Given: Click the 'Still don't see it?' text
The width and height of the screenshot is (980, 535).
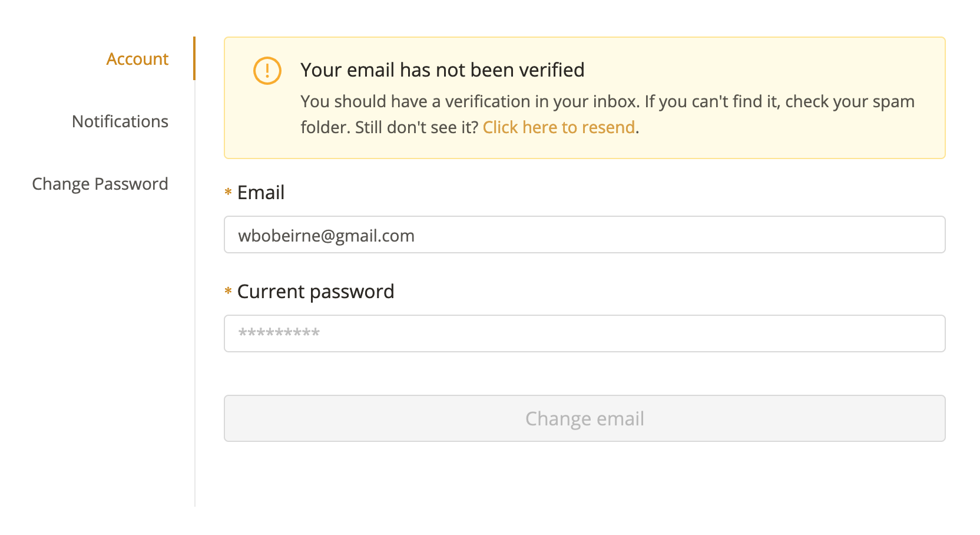Looking at the screenshot, I should tap(416, 127).
